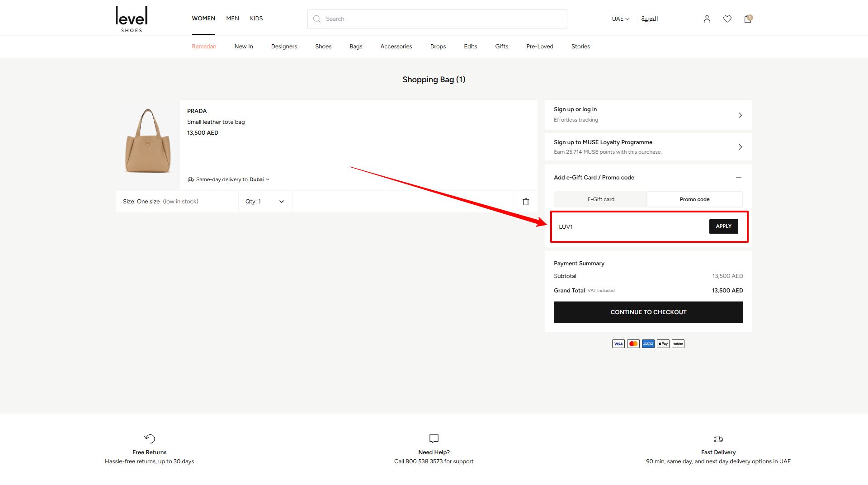Open the Bags menu
Screen dimensions: 868x485
[x=356, y=47]
